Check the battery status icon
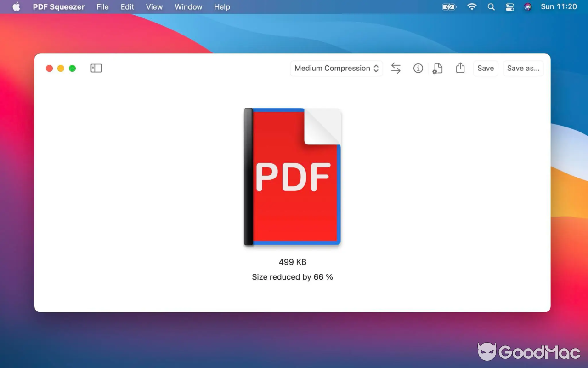 pos(448,7)
